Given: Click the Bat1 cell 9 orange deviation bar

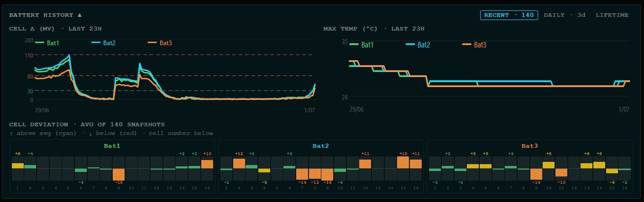Looking at the screenshot, I should 119,174.
